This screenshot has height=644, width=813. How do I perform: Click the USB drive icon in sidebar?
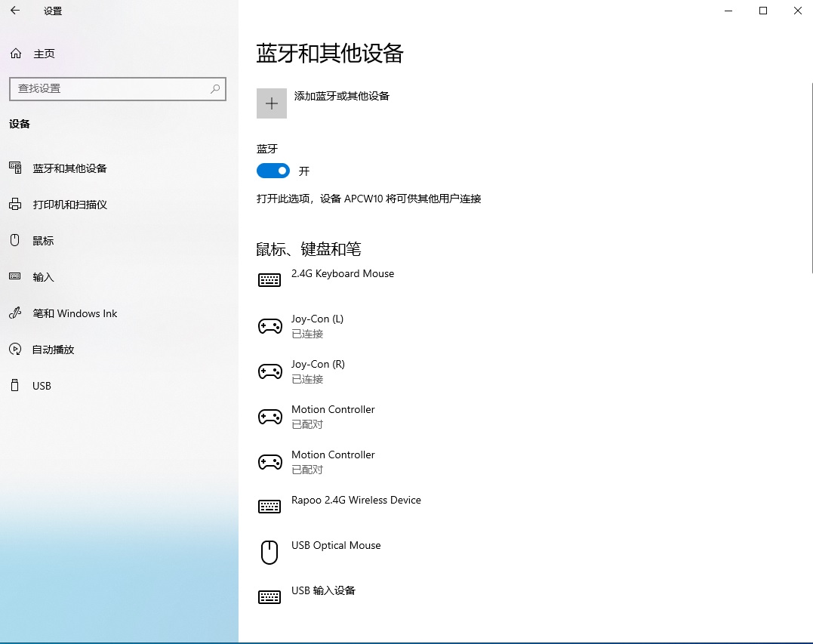tap(15, 385)
